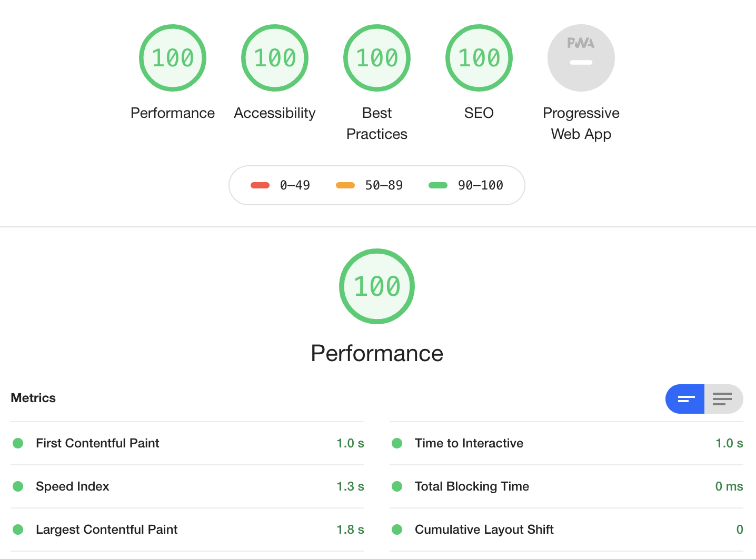Click the orange 50–89 legend swatch
This screenshot has height=559, width=756.
(x=345, y=185)
